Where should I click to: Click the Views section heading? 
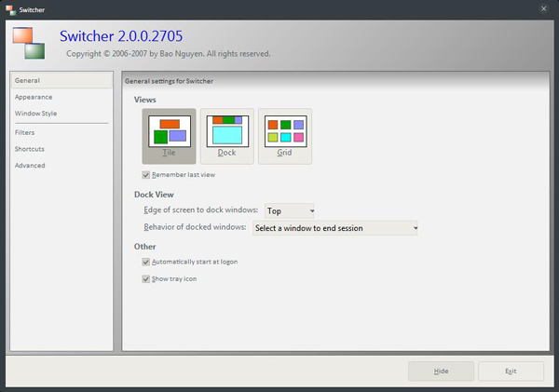(145, 100)
